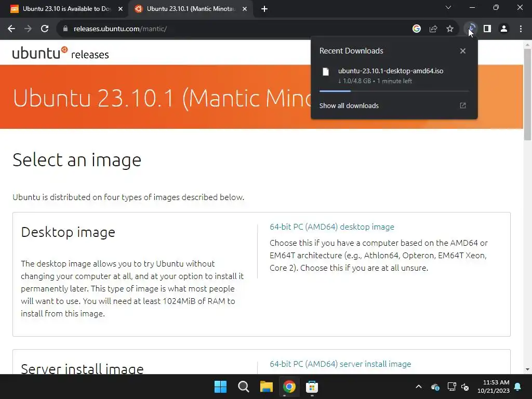Screen dimensions: 532x399
Task: Click the OneDrive cloud tray icon
Action: pos(435,387)
